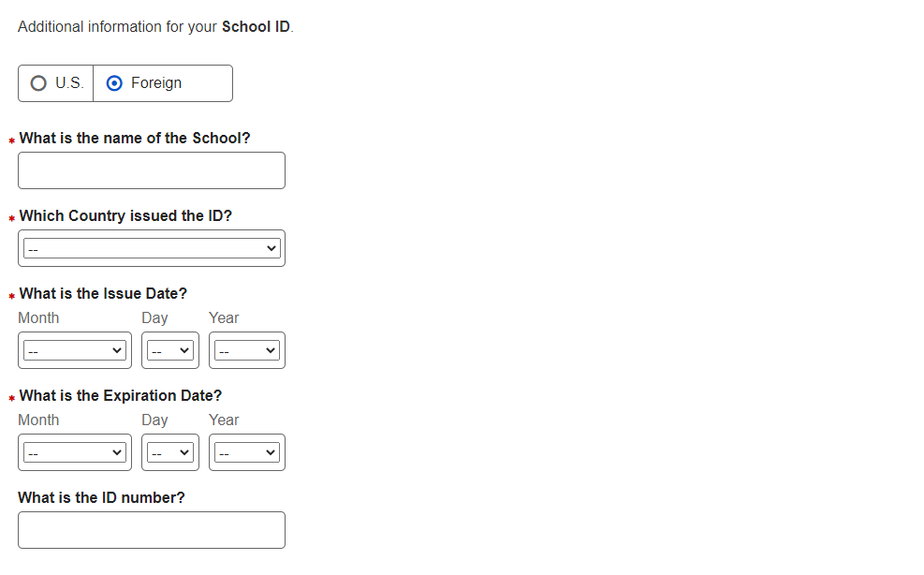Click the Day label under Issue Date
Viewport: 924px width, 575px height.
click(x=154, y=317)
